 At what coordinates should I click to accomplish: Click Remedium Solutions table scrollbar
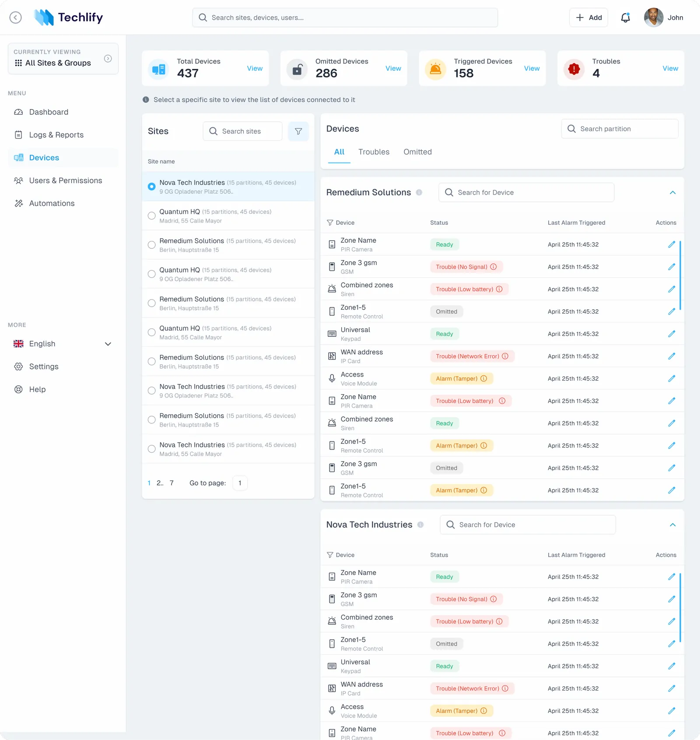pyautogui.click(x=680, y=276)
